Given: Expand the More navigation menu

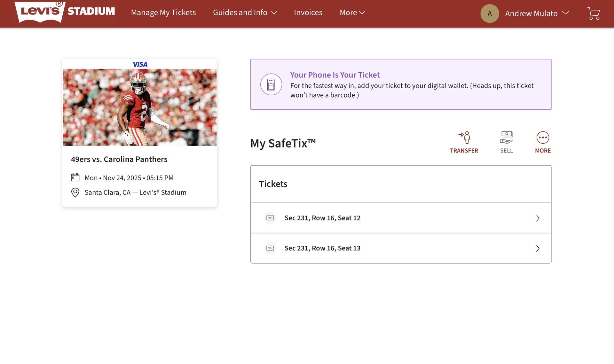Looking at the screenshot, I should 352,12.
